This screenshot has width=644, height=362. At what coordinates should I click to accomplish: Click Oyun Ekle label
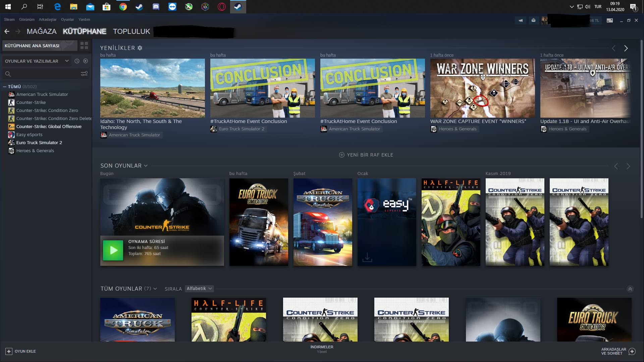coord(25,351)
